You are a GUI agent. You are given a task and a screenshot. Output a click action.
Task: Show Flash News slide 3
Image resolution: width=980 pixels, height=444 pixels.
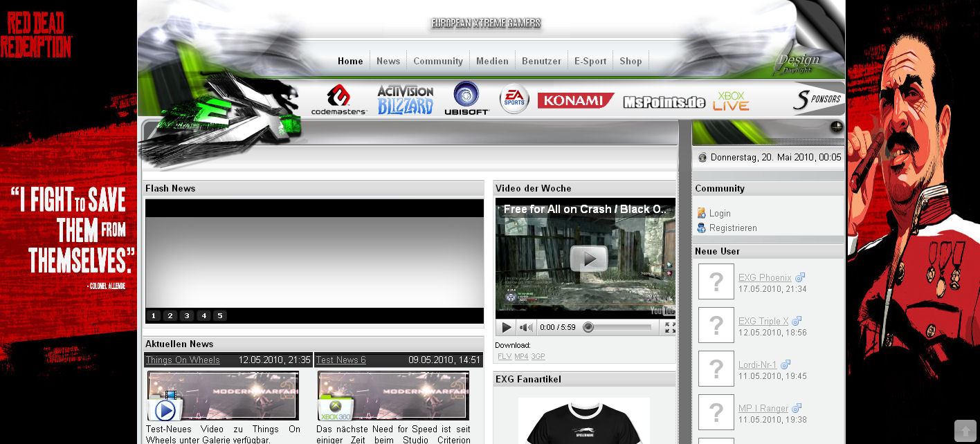coord(187,316)
